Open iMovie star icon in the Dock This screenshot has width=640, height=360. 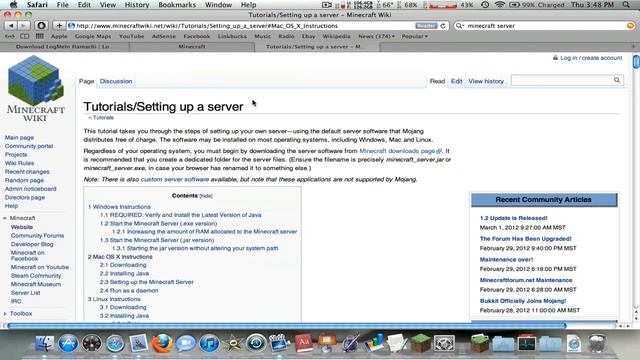pyautogui.click(x=233, y=343)
